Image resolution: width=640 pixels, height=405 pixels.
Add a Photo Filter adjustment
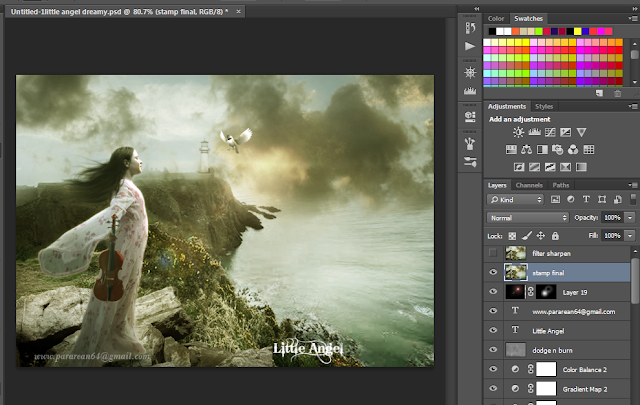558,149
